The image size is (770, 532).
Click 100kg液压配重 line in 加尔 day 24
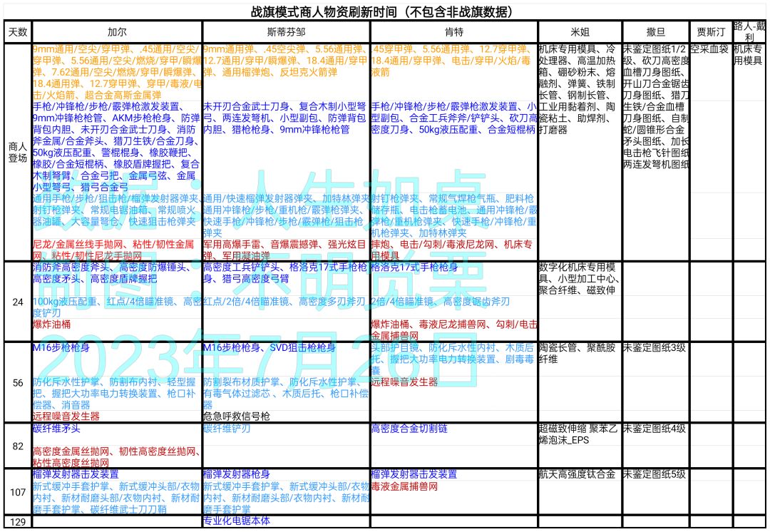[x=117, y=301]
